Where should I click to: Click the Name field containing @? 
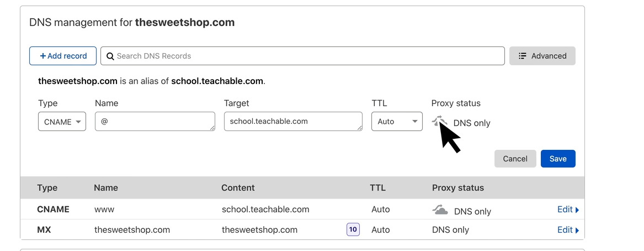(x=155, y=121)
